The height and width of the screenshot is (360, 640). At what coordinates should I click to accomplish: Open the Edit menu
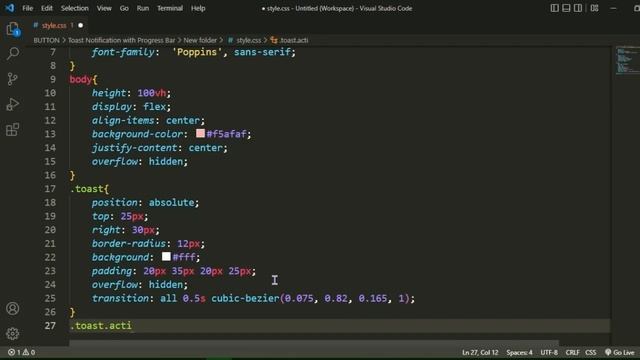click(47, 8)
